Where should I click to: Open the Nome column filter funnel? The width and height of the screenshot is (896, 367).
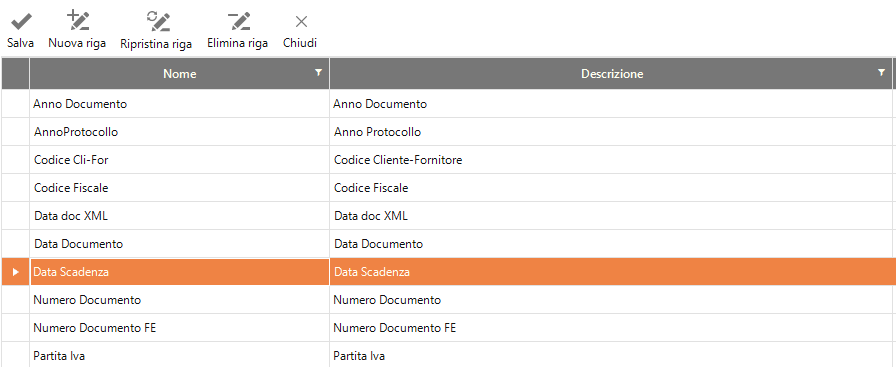[319, 73]
